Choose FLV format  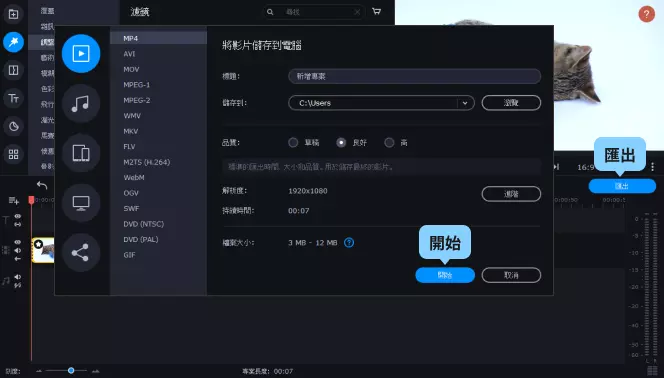158,146
